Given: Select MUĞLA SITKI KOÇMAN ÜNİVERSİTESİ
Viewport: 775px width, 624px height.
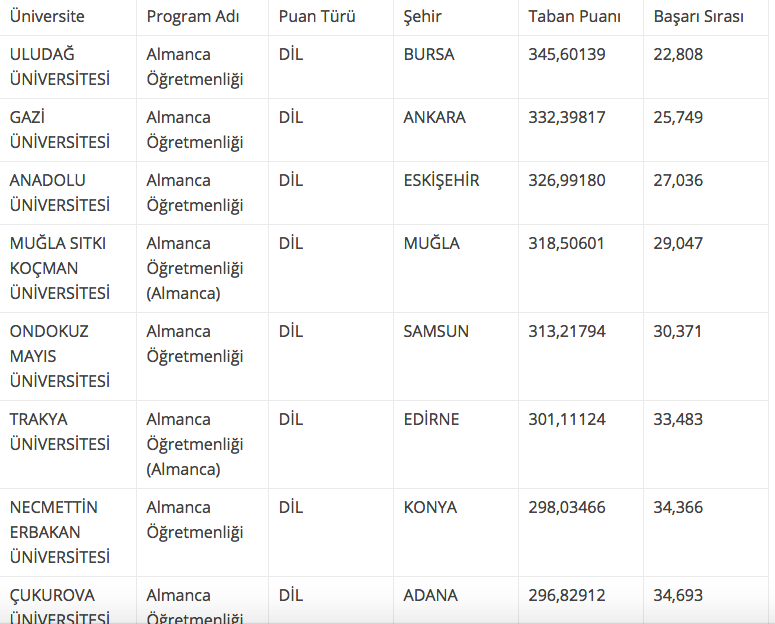Looking at the screenshot, I should (x=59, y=268).
